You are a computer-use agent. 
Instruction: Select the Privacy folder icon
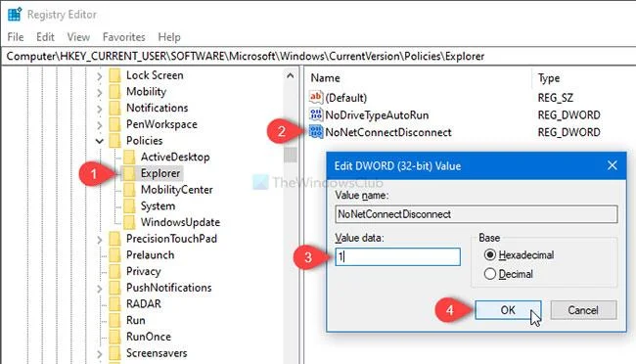click(115, 271)
